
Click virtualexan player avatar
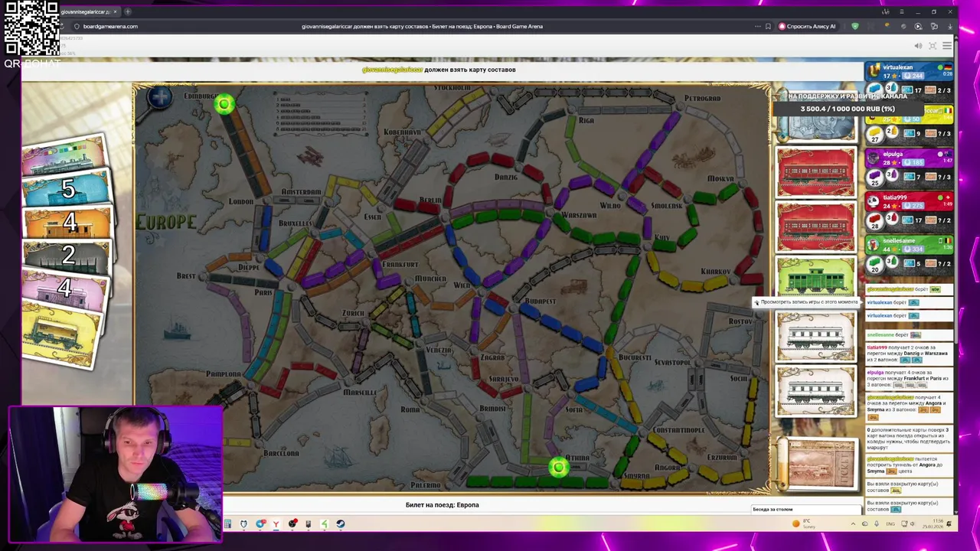[x=874, y=71]
